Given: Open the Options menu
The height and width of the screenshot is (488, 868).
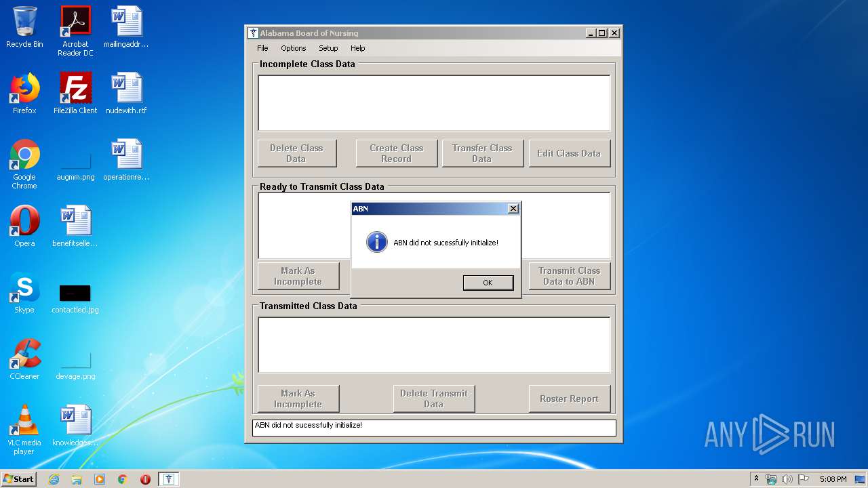Looking at the screenshot, I should point(294,48).
